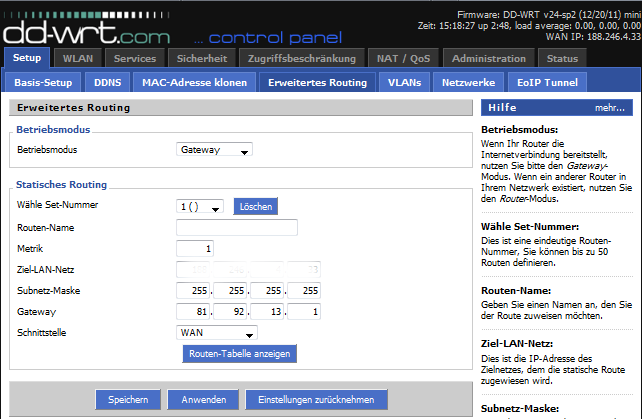Viewport: 642px width, 419px height.
Task: Switch to the Status tab
Action: pos(561,58)
